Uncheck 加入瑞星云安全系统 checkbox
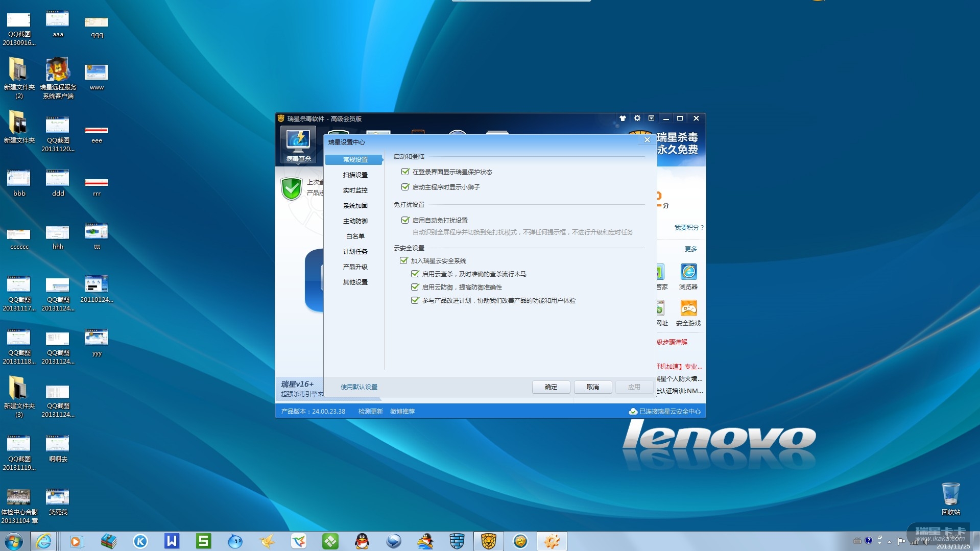The height and width of the screenshot is (551, 980). coord(404,261)
